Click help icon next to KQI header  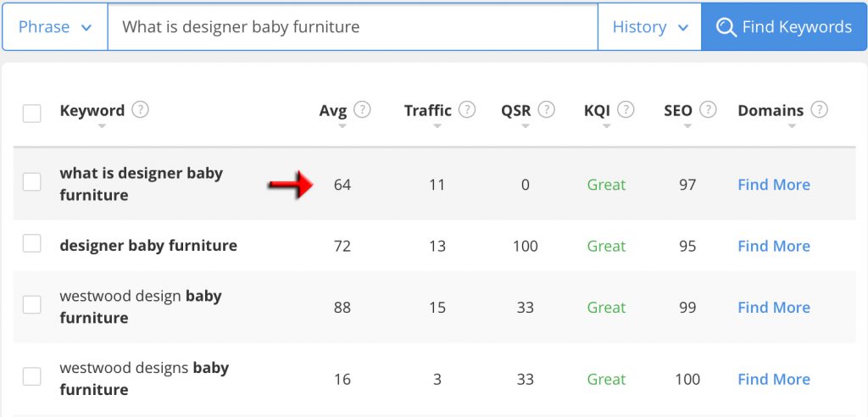[x=626, y=109]
